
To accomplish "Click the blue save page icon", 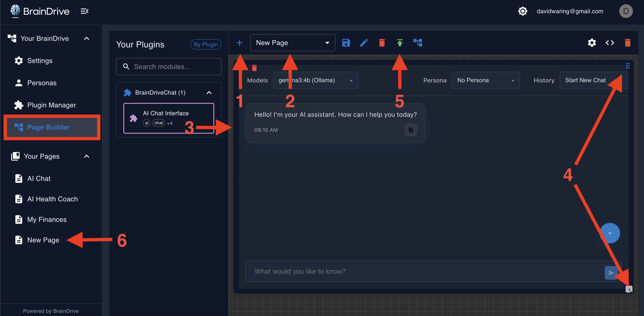I will coord(346,43).
